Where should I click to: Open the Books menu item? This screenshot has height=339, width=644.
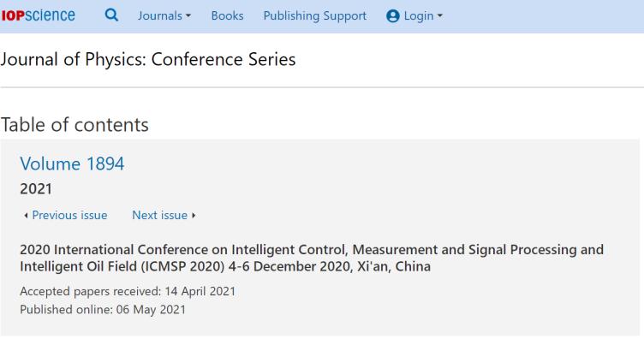tap(227, 15)
